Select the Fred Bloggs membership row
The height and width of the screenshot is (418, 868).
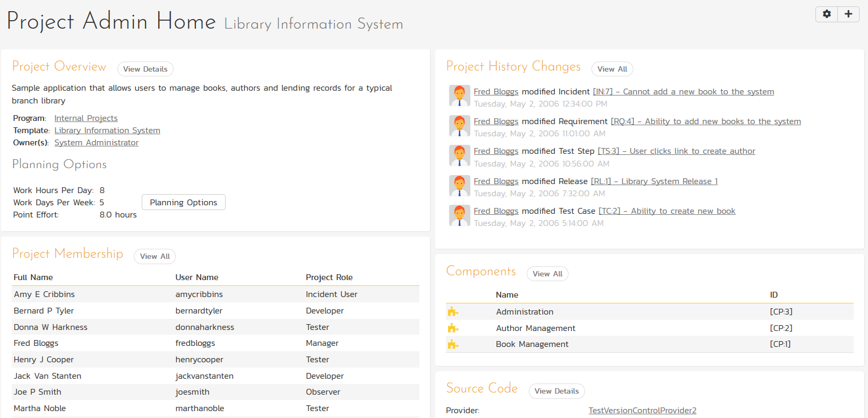click(x=215, y=343)
